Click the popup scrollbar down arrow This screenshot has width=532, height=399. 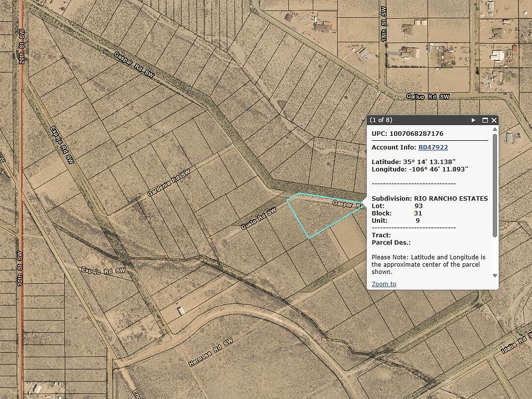click(495, 275)
